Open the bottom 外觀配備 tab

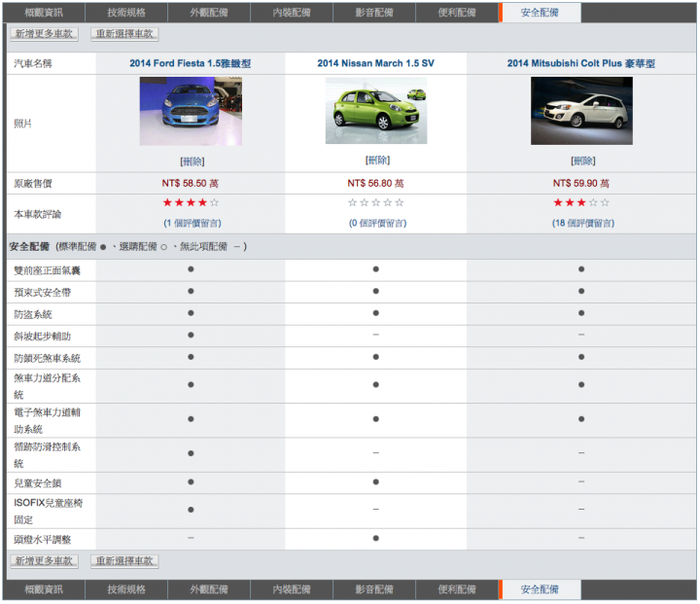pyautogui.click(x=209, y=589)
